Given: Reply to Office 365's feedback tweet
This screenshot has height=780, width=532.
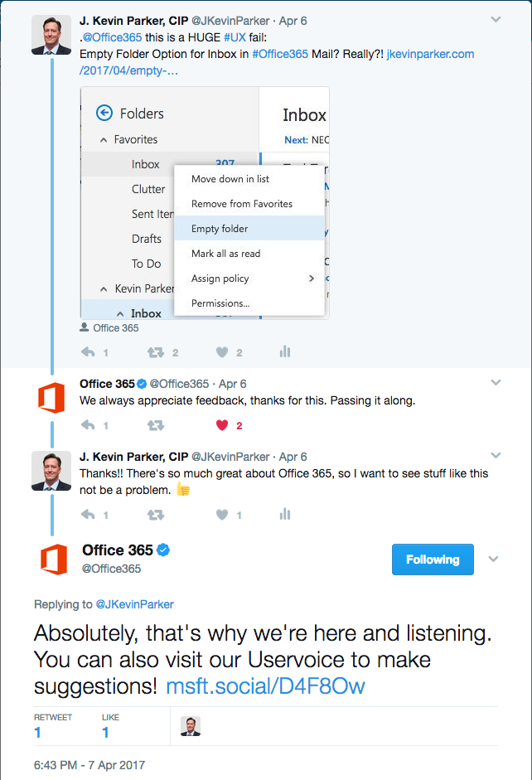Looking at the screenshot, I should tap(88, 425).
